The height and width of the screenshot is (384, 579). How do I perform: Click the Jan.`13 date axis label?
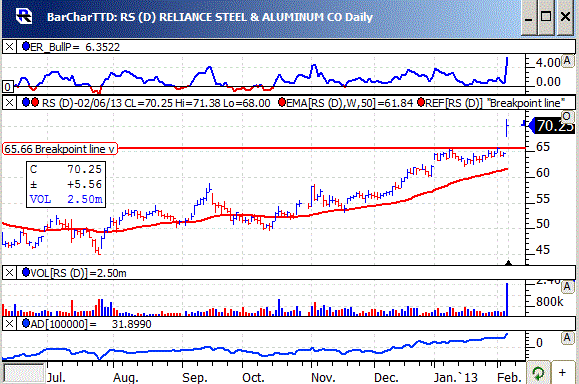455,377
